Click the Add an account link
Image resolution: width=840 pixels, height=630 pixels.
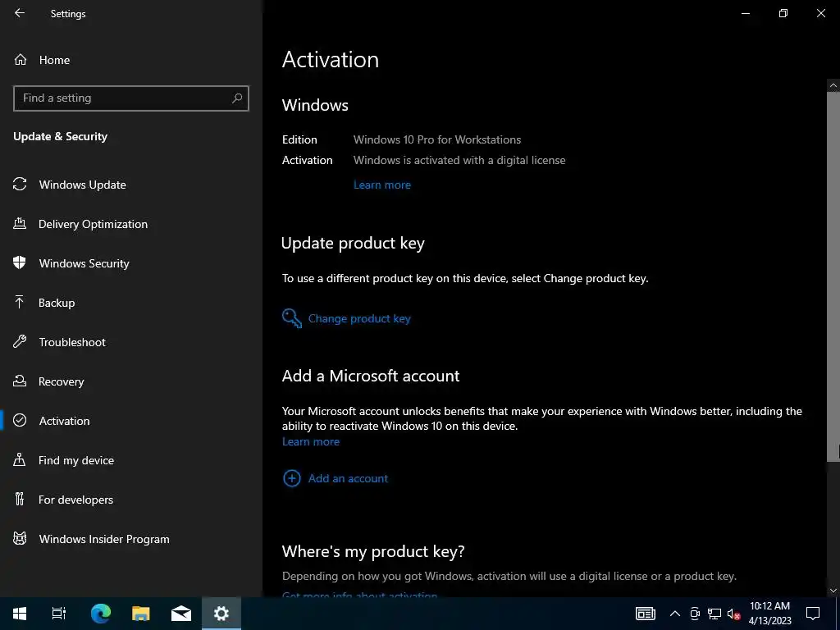pyautogui.click(x=348, y=478)
